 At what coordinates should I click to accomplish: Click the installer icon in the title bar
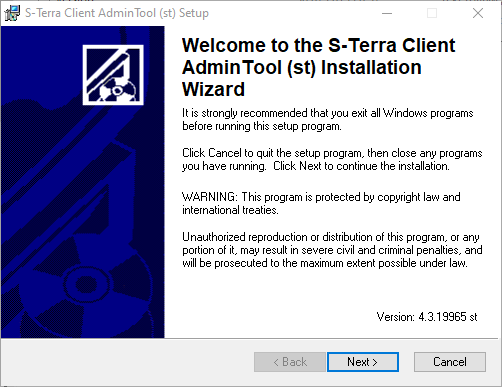click(x=12, y=13)
